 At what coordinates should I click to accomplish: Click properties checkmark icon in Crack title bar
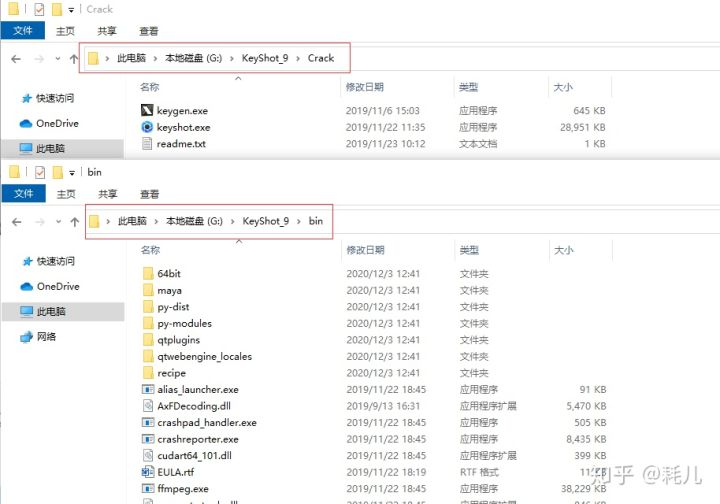click(x=39, y=9)
